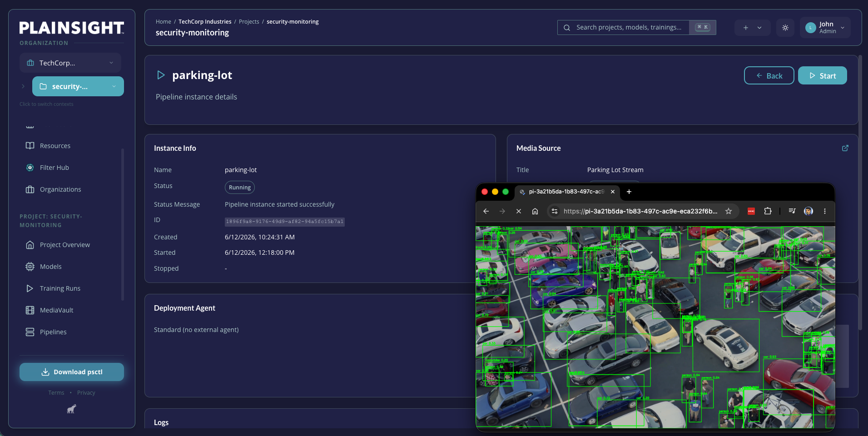The width and height of the screenshot is (868, 436).
Task: Bookmark the page with star icon
Action: (x=729, y=211)
